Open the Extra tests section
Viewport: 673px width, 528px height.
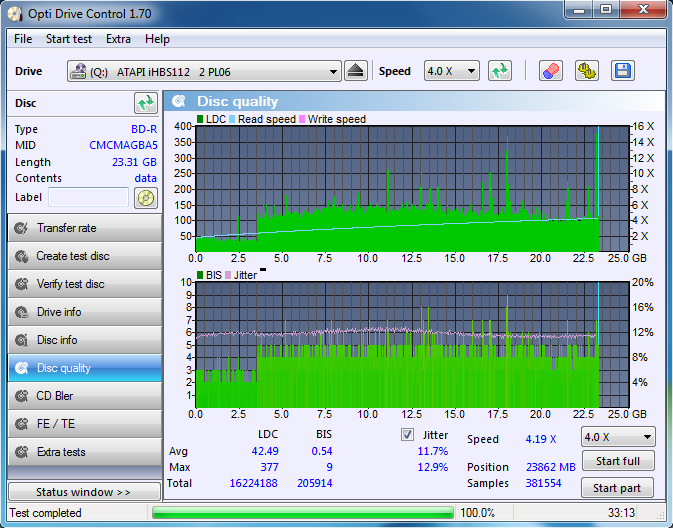pos(85,452)
